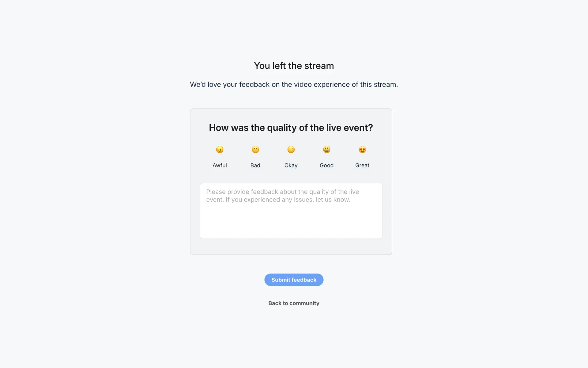Pick the frowning Bad emoji

(255, 150)
